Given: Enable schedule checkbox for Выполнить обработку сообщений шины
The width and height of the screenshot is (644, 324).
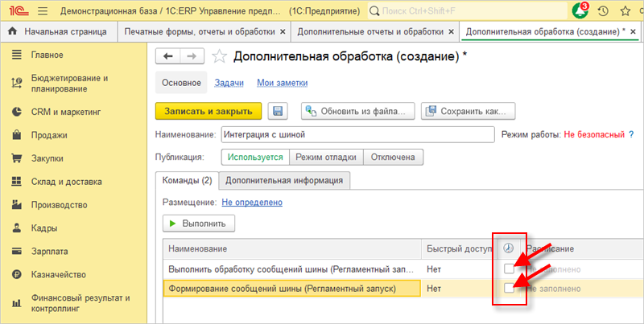Looking at the screenshot, I should (507, 268).
